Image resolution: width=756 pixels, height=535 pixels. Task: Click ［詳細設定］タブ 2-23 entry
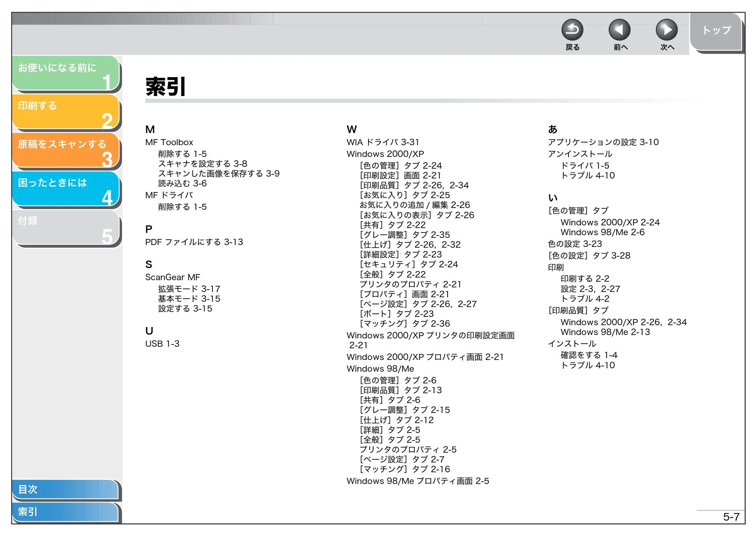401,254
